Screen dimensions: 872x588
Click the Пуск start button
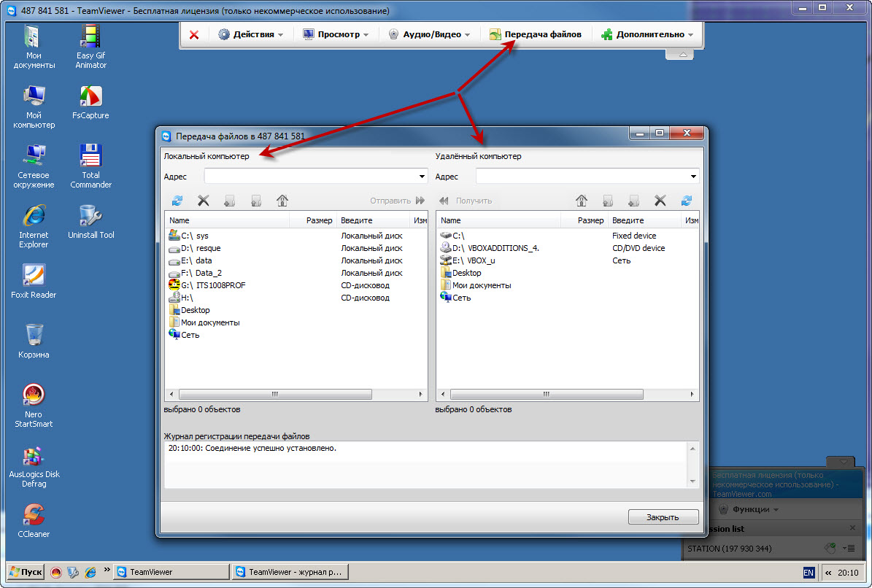(26, 572)
